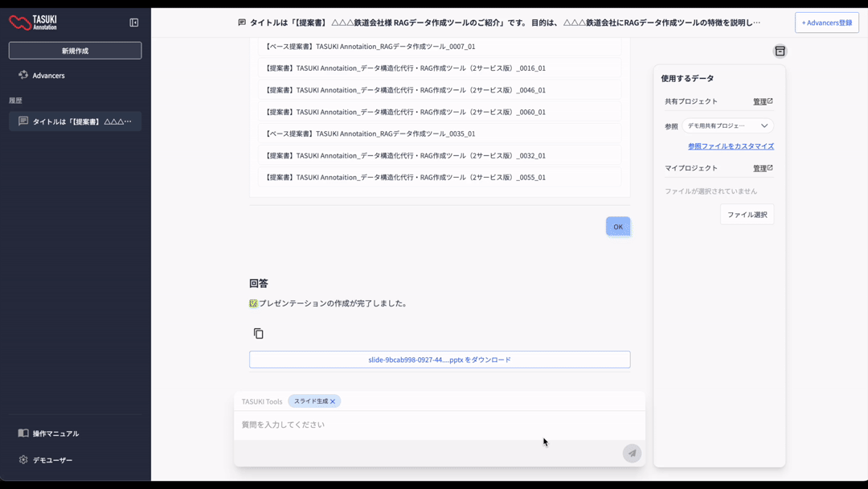Open 操作マニュアル book icon
Screen dimensions: 868x489
tap(23, 434)
